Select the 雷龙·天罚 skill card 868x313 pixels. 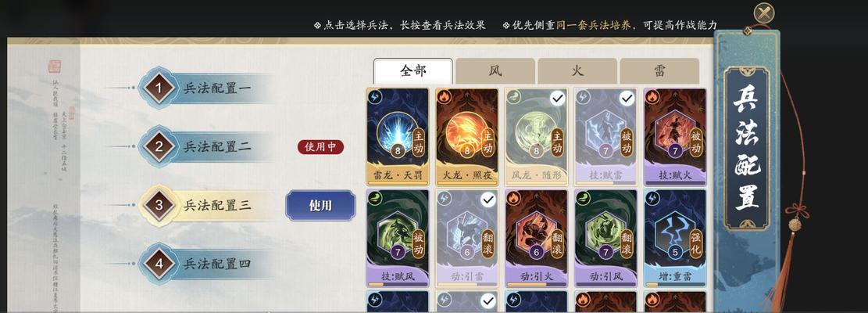397,137
